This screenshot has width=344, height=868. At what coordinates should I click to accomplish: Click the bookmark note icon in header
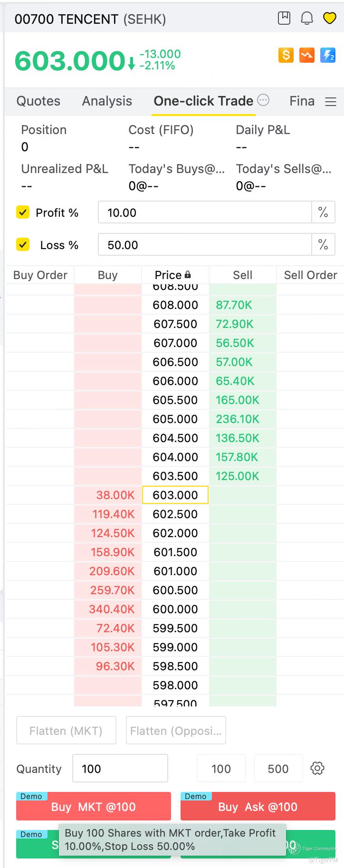[x=284, y=18]
